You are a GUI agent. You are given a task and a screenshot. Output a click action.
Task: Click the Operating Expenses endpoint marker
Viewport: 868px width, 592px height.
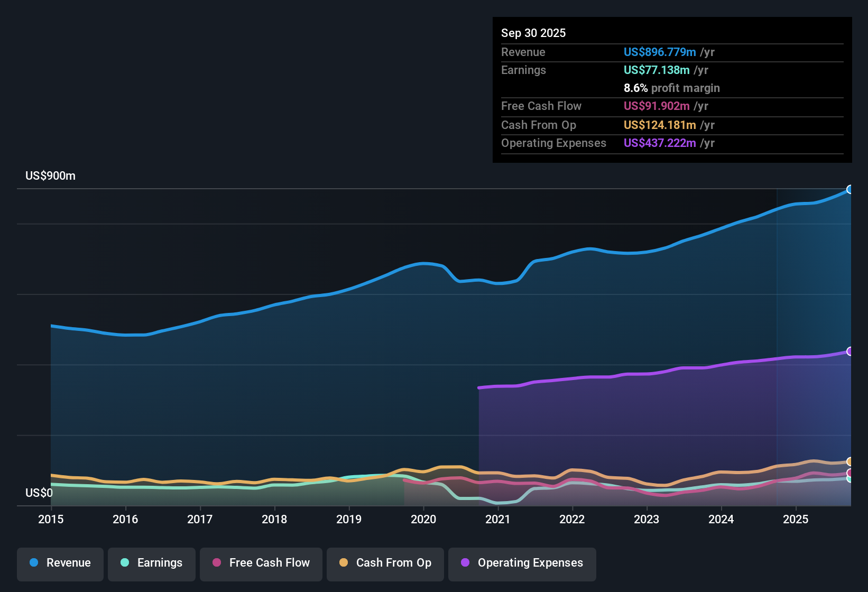click(850, 350)
